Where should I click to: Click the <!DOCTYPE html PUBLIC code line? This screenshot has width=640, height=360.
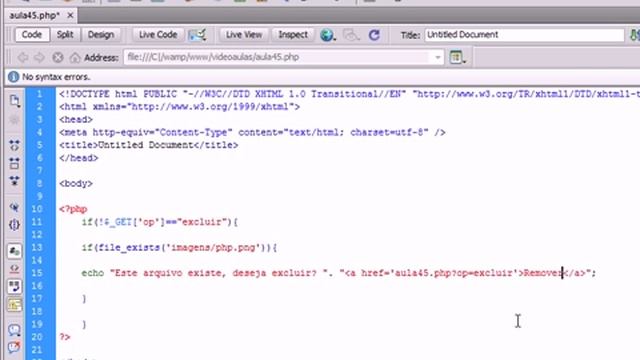click(x=349, y=94)
